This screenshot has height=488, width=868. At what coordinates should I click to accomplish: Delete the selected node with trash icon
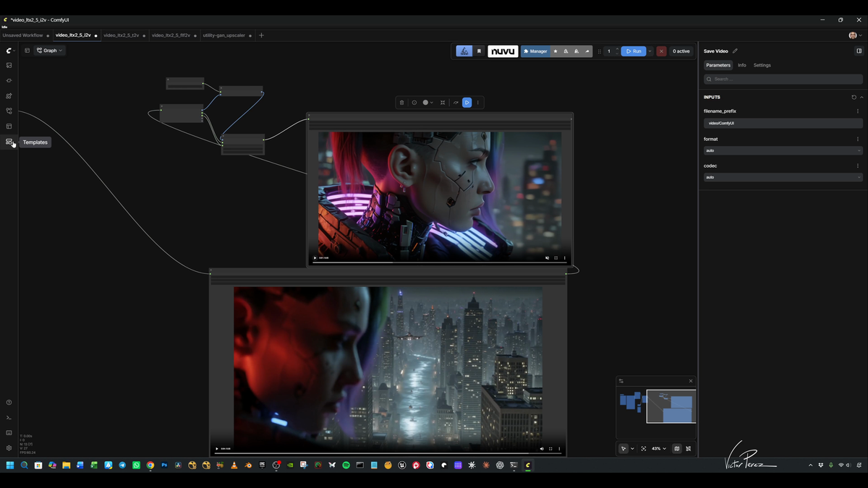pos(401,103)
